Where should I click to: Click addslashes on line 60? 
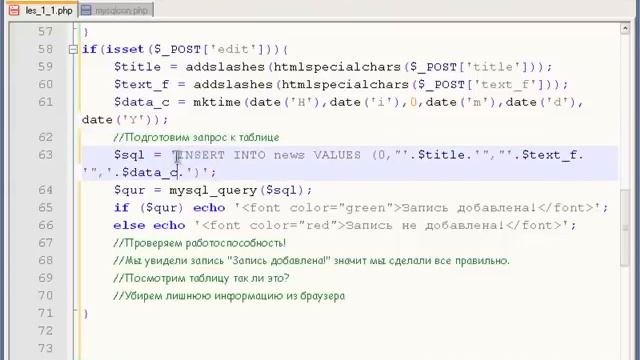pyautogui.click(x=233, y=84)
